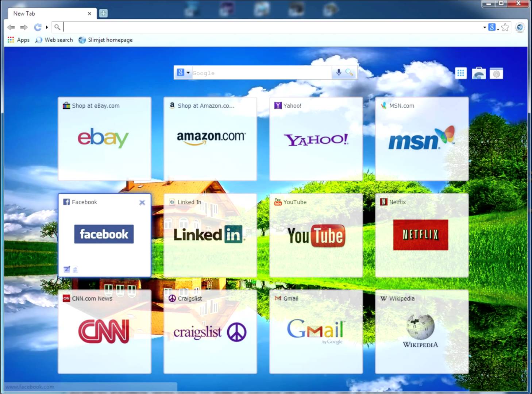Open the Slimjet homepage bookmark
Image resolution: width=532 pixels, height=394 pixels.
pyautogui.click(x=106, y=40)
